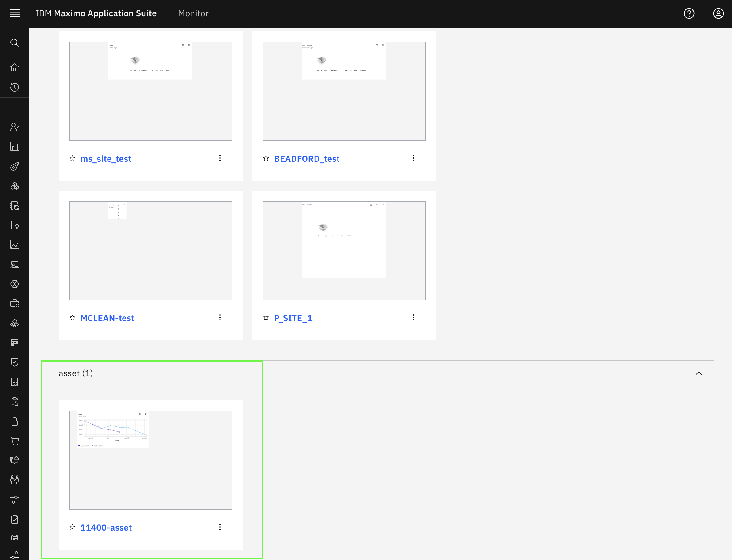Viewport: 732px width, 560px height.
Task: Open the P_SITE_1 three-dot menu
Action: click(413, 318)
